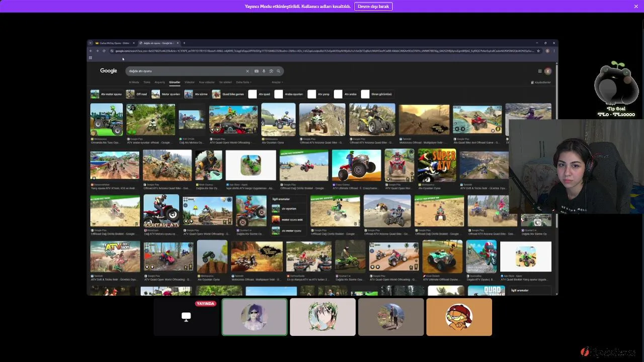The image size is (644, 362).
Task: Open 'Kaydedilenler' saved items link
Action: pos(541,82)
